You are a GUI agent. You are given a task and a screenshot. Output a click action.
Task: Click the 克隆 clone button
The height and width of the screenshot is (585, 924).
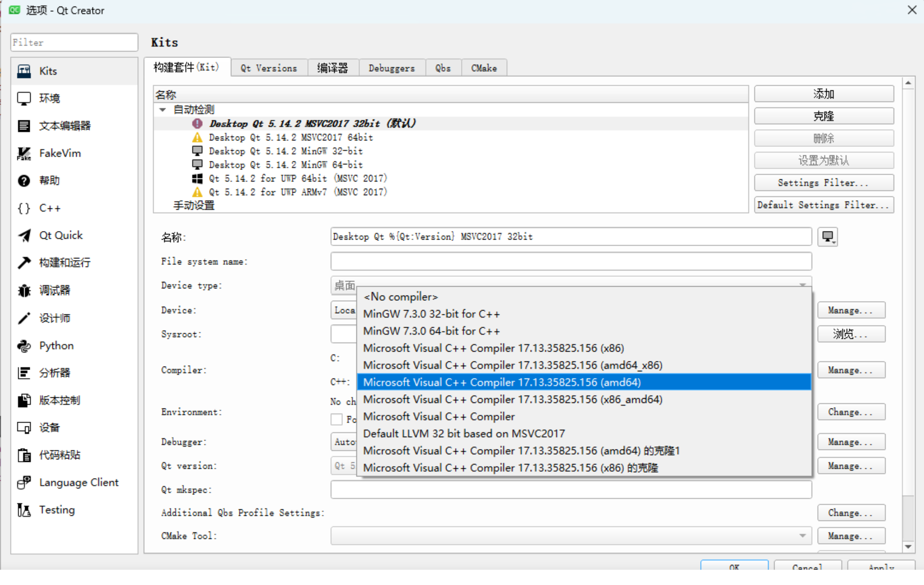pos(823,116)
